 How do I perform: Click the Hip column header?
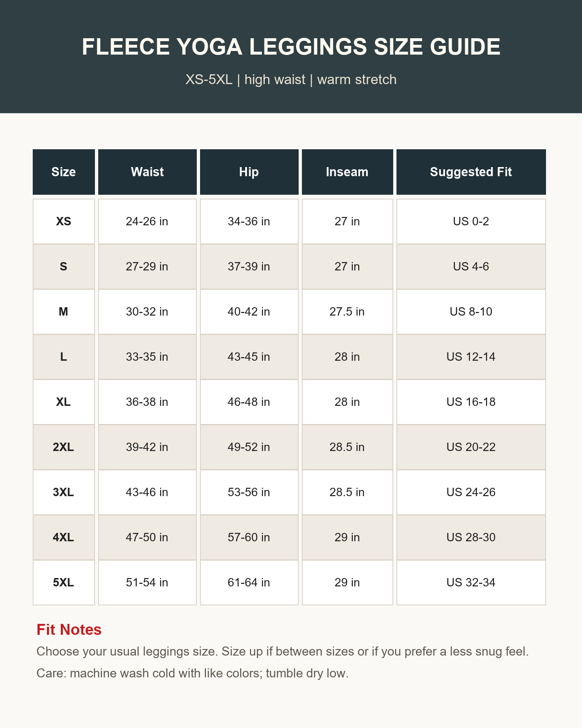(x=249, y=172)
